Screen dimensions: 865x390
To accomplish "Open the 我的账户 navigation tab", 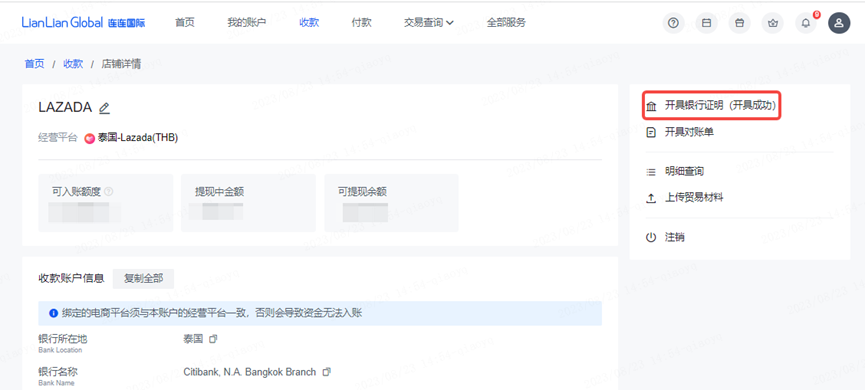I will coord(247,23).
